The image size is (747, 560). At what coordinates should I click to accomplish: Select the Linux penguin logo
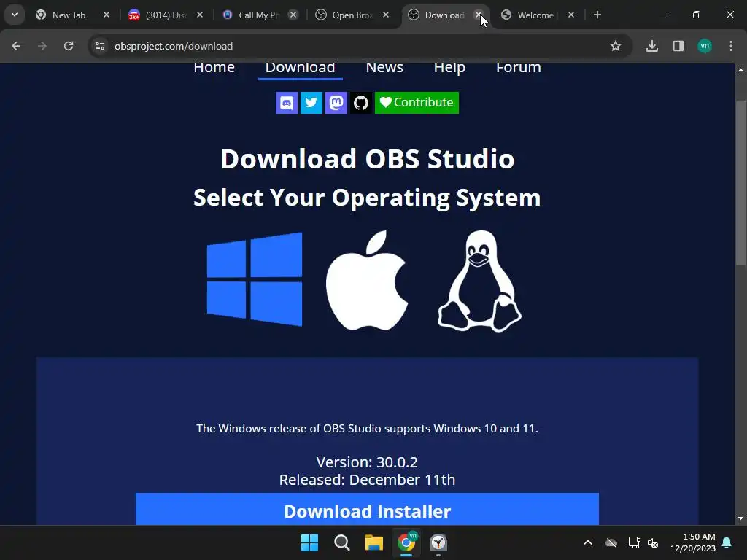click(x=479, y=281)
